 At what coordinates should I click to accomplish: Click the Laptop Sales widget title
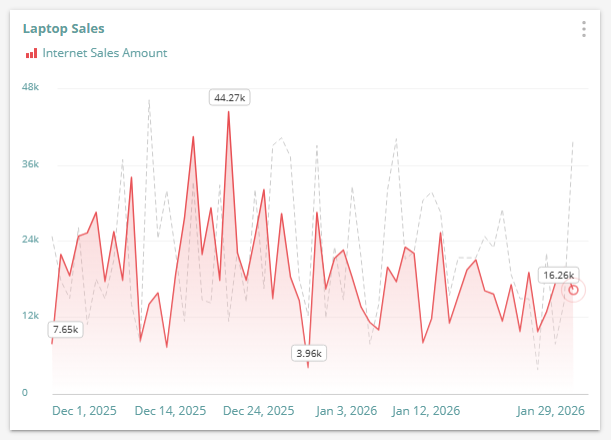63,29
